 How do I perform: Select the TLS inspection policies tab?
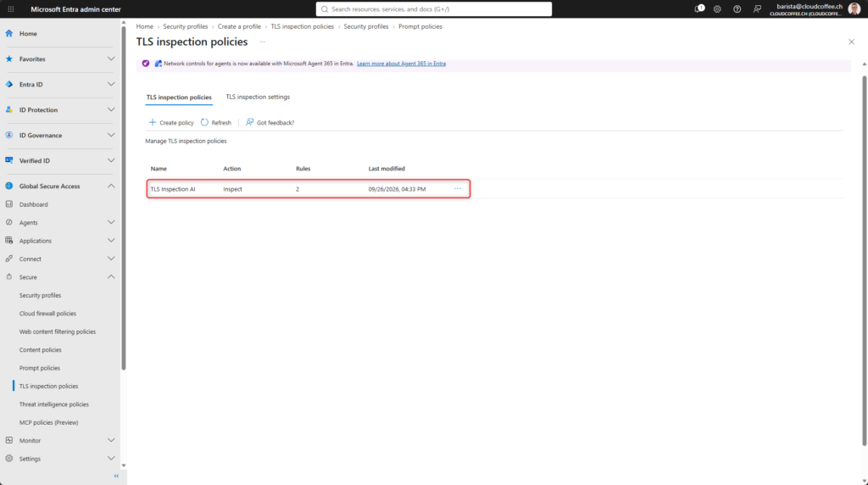pos(179,98)
